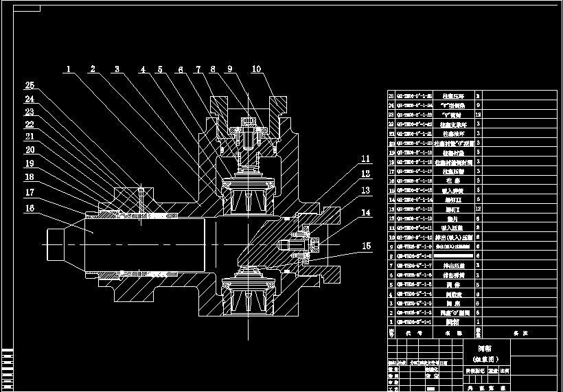Click callout number 25 on the left

(x=30, y=86)
